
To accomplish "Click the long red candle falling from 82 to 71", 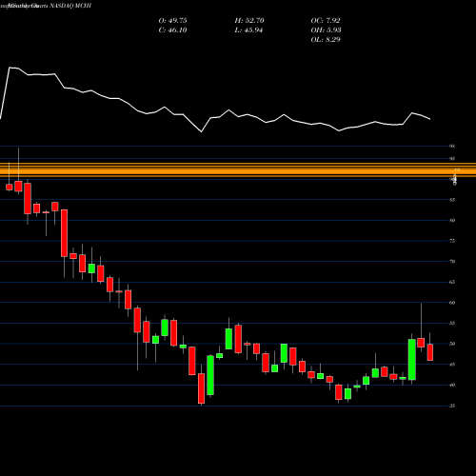I will [x=64, y=233].
